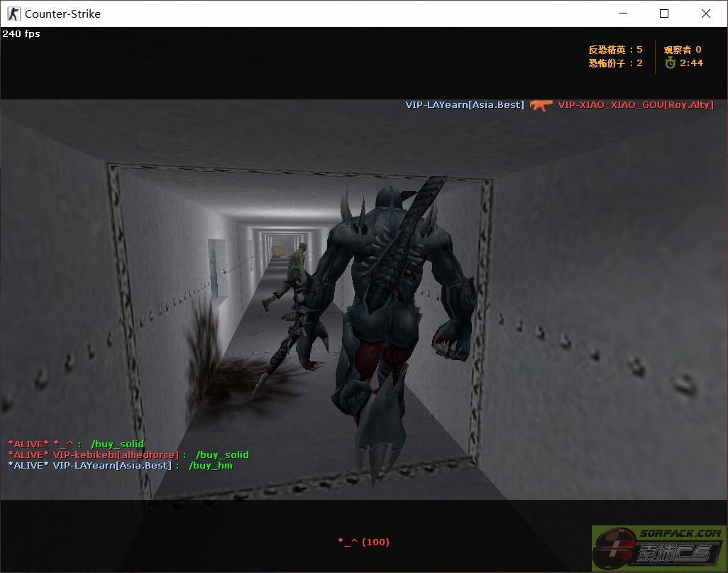Click the Counter-Strike app icon in title bar
This screenshot has width=728, height=573.
[x=13, y=13]
